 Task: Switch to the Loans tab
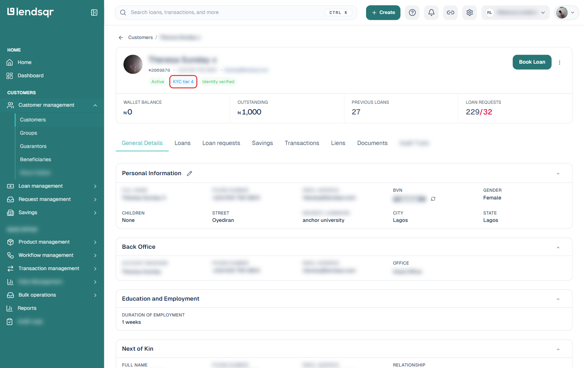pyautogui.click(x=183, y=143)
